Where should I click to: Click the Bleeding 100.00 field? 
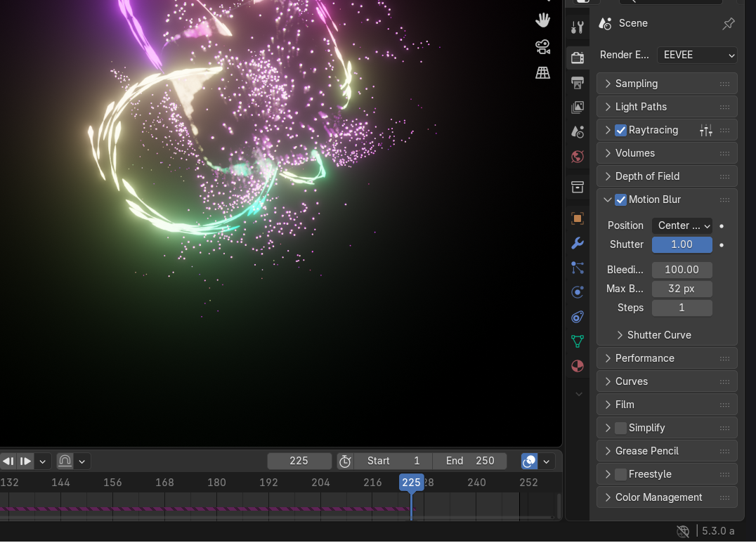[682, 270]
